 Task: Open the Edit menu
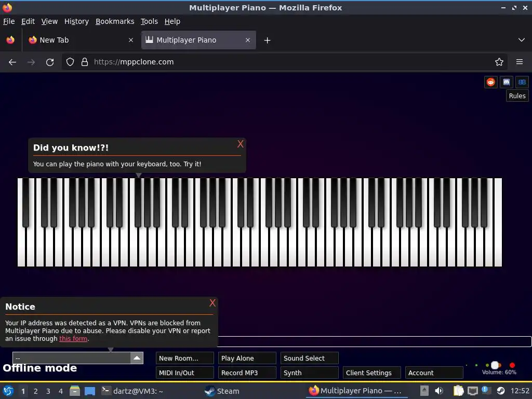[28, 21]
